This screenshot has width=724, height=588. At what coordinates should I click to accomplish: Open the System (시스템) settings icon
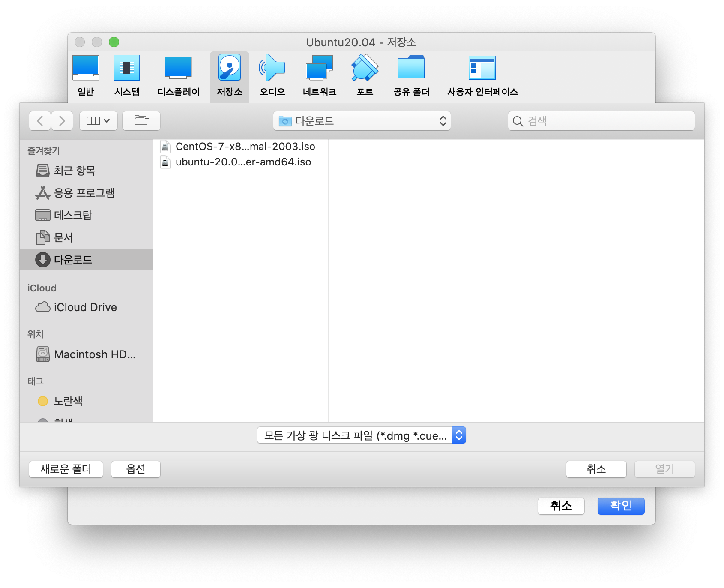pyautogui.click(x=127, y=68)
